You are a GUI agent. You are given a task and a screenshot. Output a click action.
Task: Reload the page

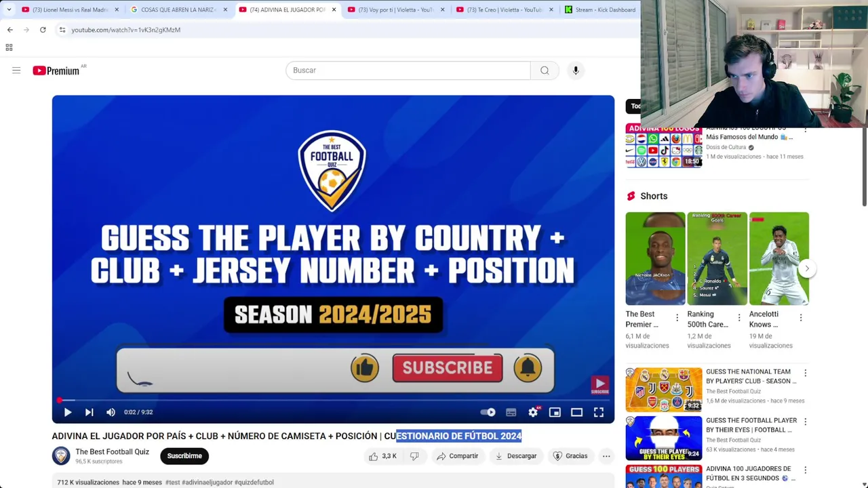(43, 30)
